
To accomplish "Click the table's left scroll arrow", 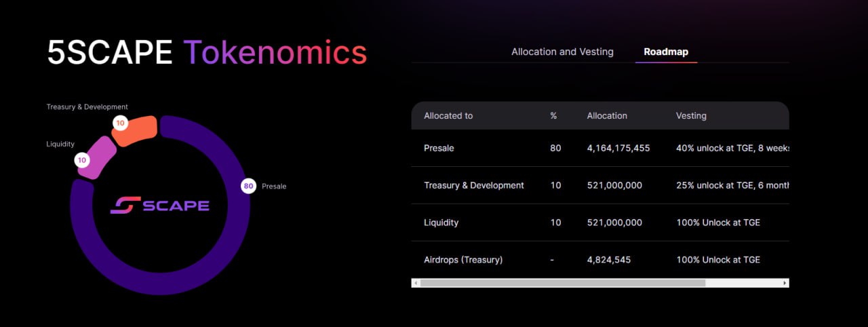I will pos(416,283).
